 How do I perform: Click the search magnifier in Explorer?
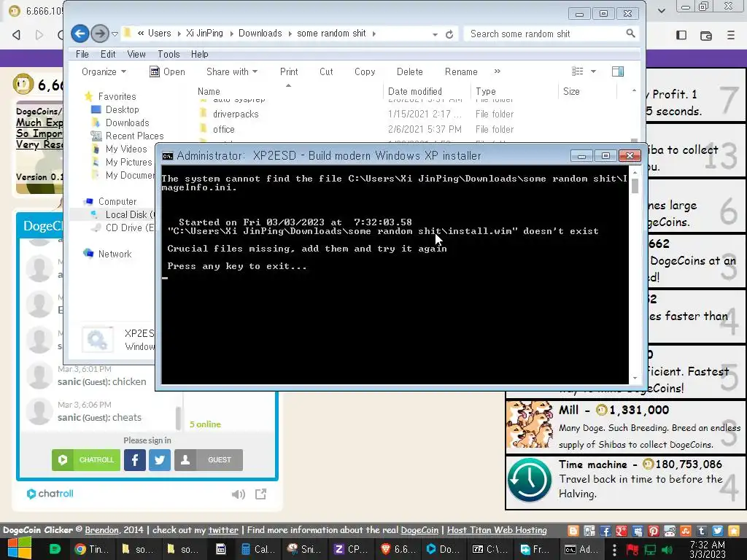click(x=630, y=34)
